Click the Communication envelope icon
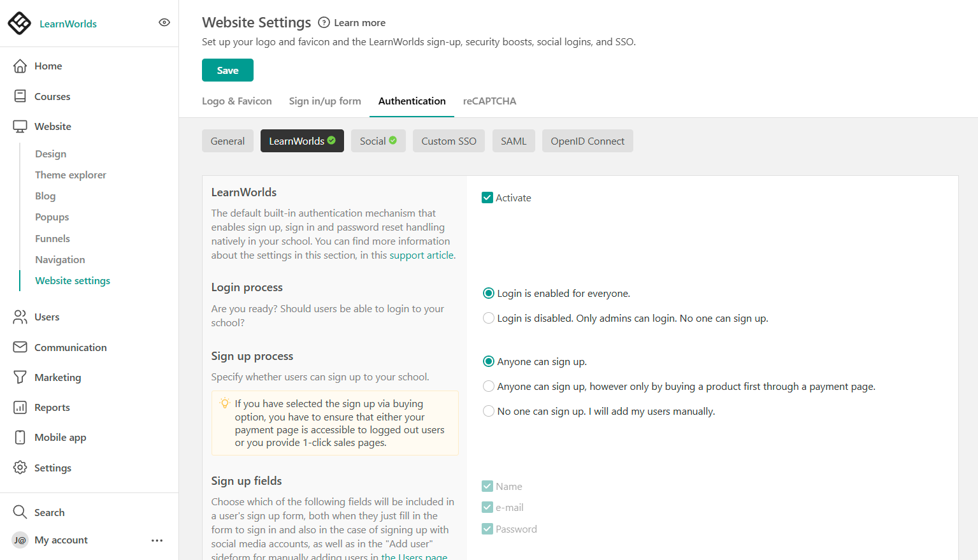 click(20, 347)
